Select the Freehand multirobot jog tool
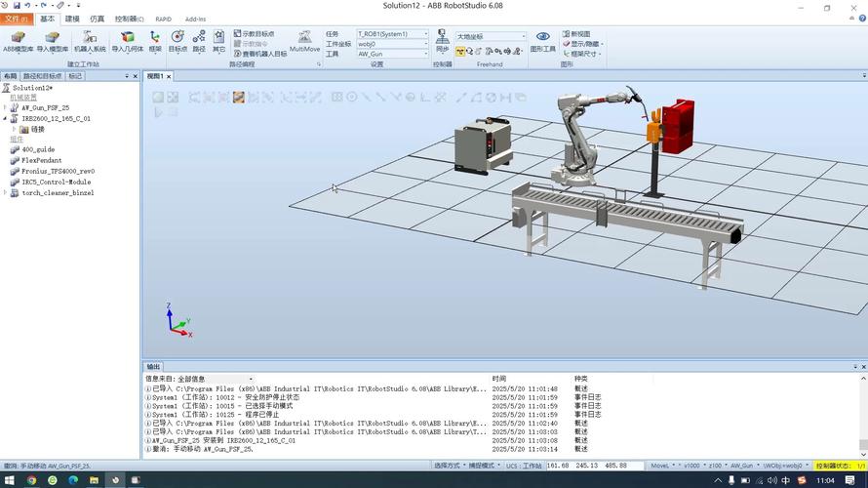 [517, 52]
